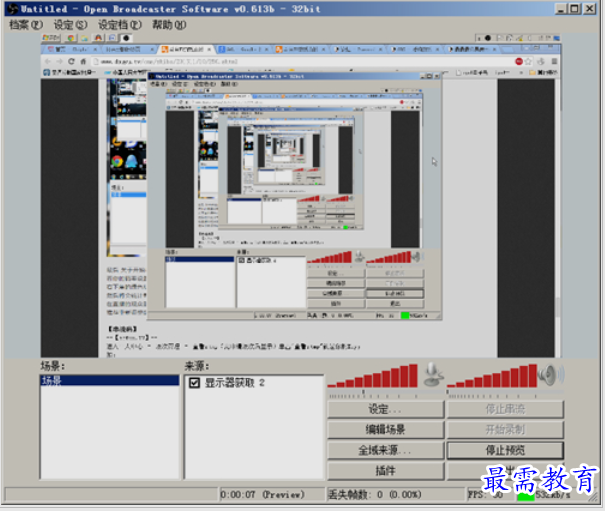Screen dimensions: 605x511
Task: Click the red microphone level meter
Action: 372,376
